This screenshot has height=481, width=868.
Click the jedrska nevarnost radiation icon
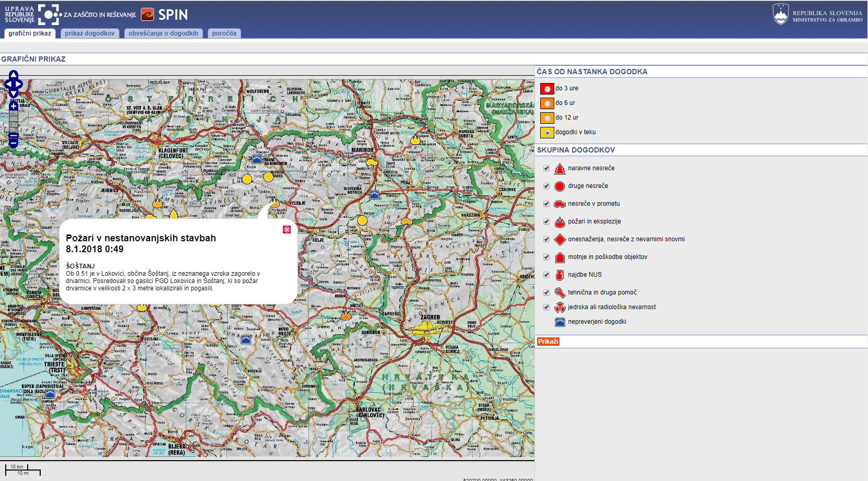(x=560, y=308)
